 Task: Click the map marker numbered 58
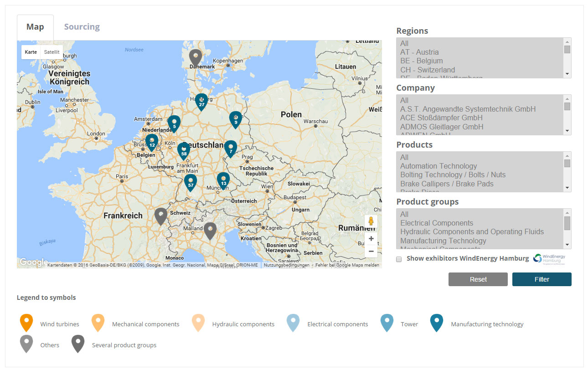184,151
